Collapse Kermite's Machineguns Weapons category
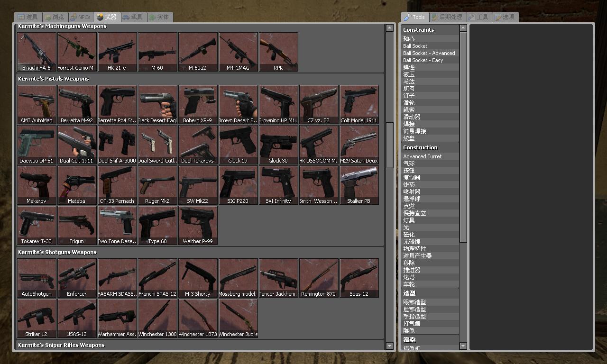 pyautogui.click(x=200, y=27)
